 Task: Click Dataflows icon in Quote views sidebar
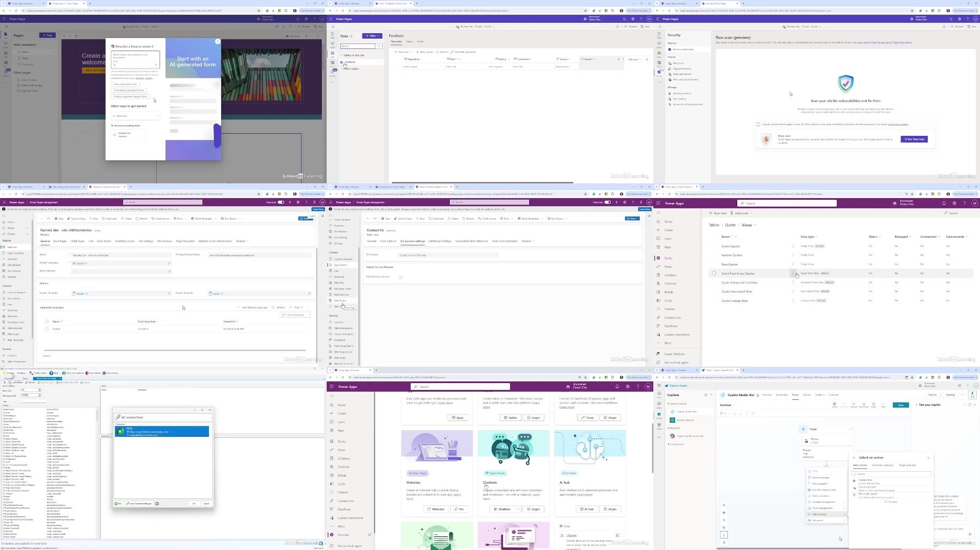pyautogui.click(x=658, y=326)
